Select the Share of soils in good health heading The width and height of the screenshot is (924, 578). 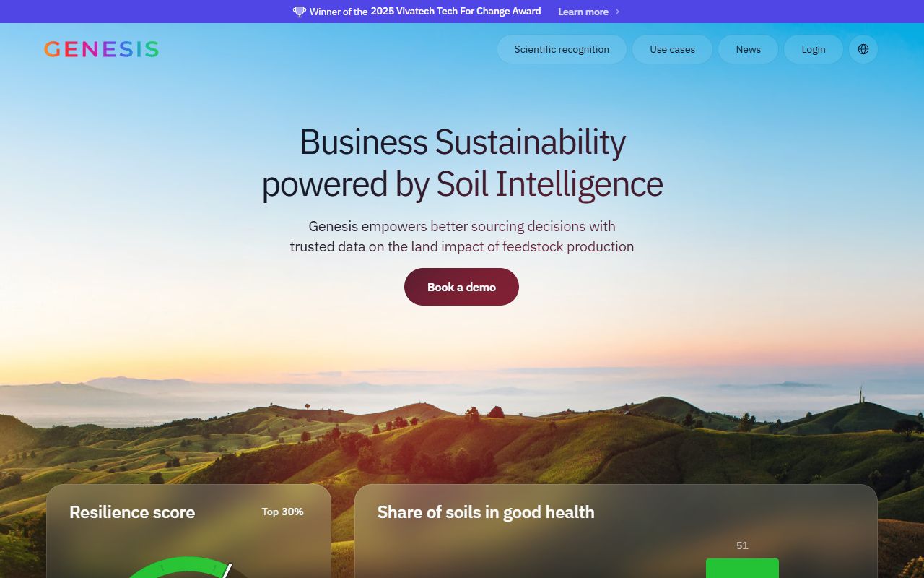click(486, 512)
